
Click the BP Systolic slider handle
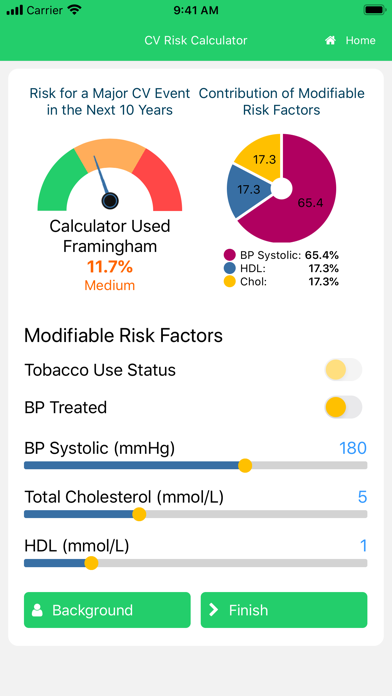click(245, 466)
